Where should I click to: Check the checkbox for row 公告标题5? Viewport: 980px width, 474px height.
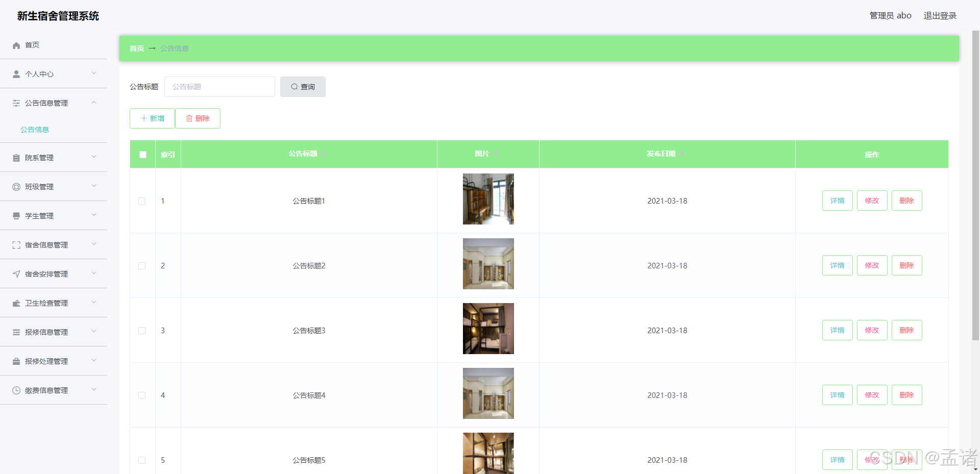point(142,460)
